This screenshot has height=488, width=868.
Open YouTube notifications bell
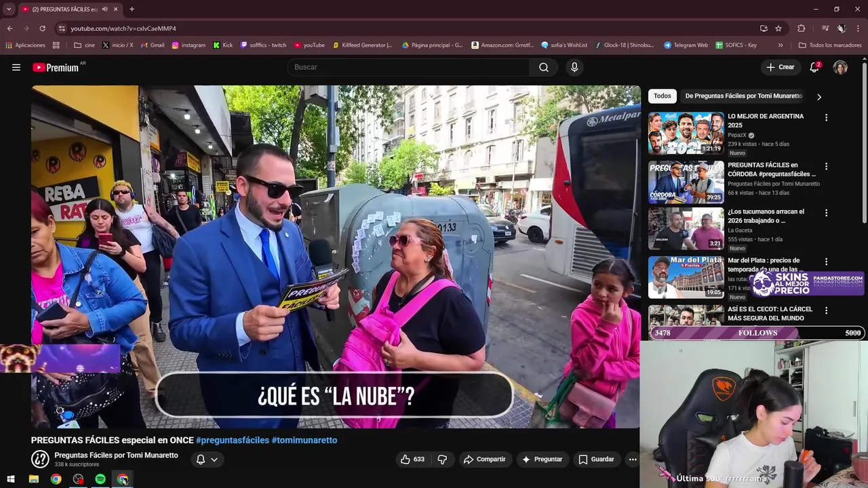815,67
